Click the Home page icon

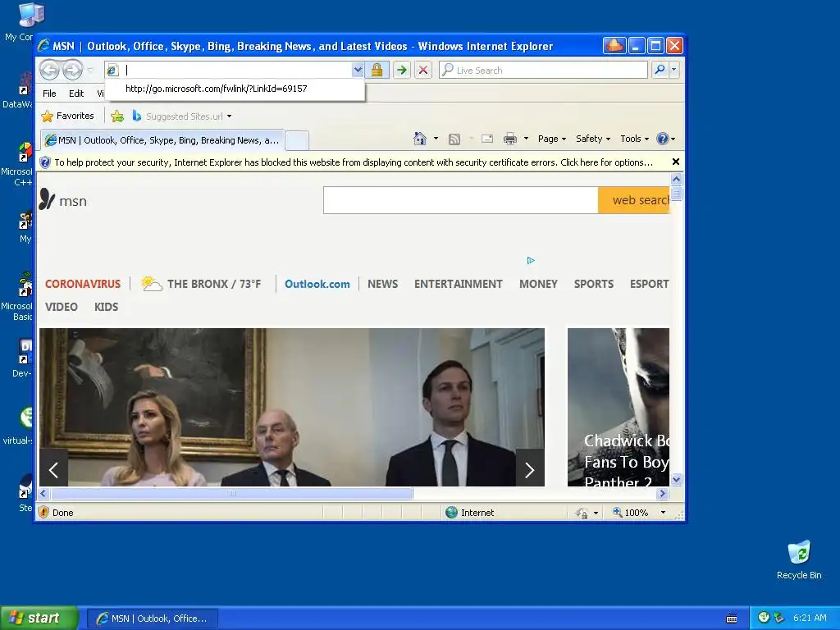coord(420,139)
